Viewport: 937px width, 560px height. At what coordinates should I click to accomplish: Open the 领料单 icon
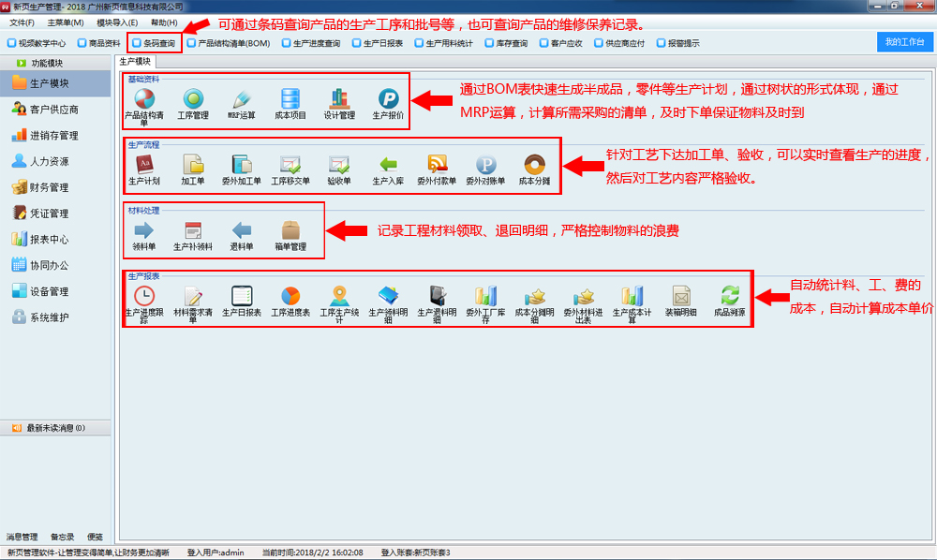[x=144, y=231]
